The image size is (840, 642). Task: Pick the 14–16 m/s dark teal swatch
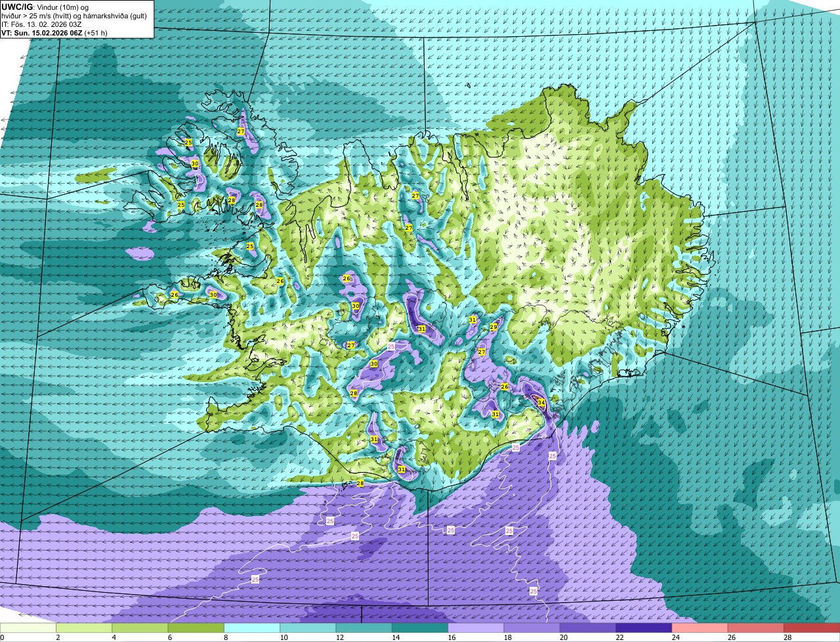[x=420, y=628]
